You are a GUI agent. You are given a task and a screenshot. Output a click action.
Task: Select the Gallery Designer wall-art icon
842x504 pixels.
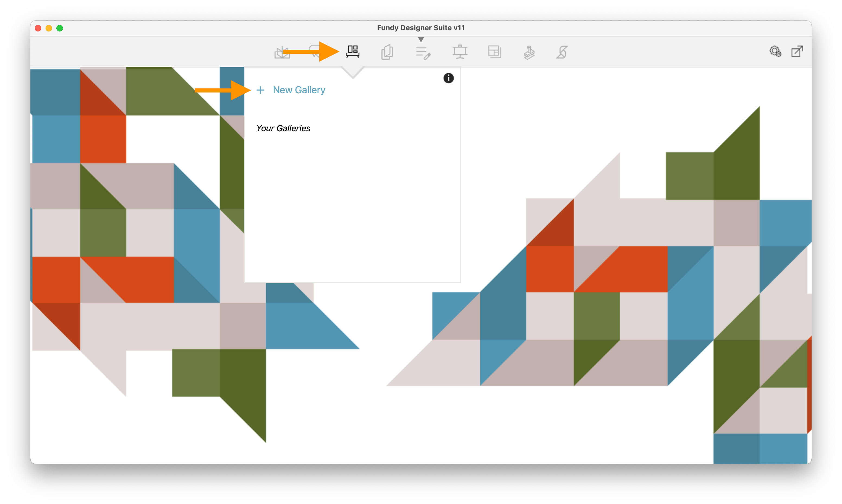(x=353, y=52)
